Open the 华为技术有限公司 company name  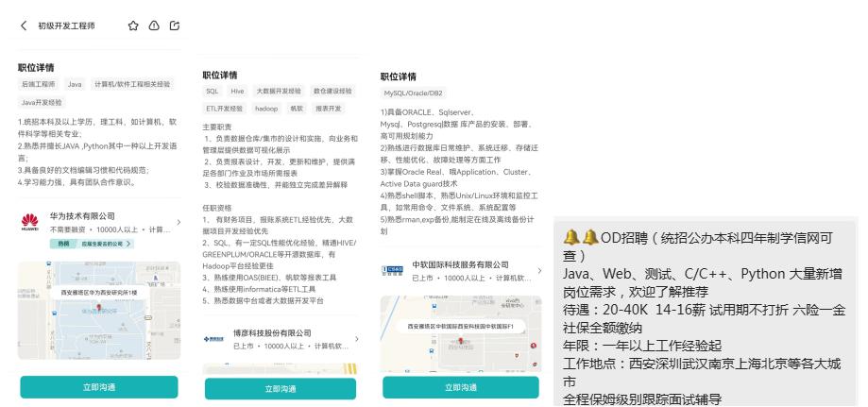pos(82,216)
